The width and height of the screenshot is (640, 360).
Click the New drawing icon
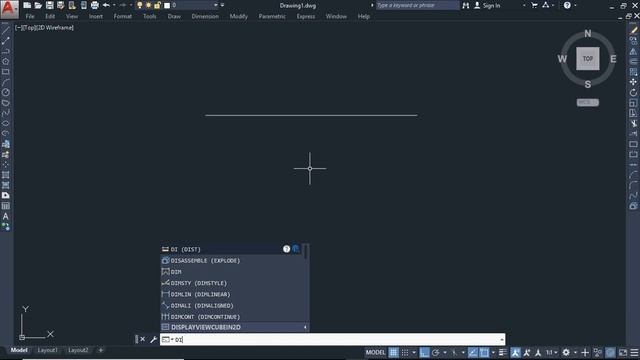tap(27, 5)
